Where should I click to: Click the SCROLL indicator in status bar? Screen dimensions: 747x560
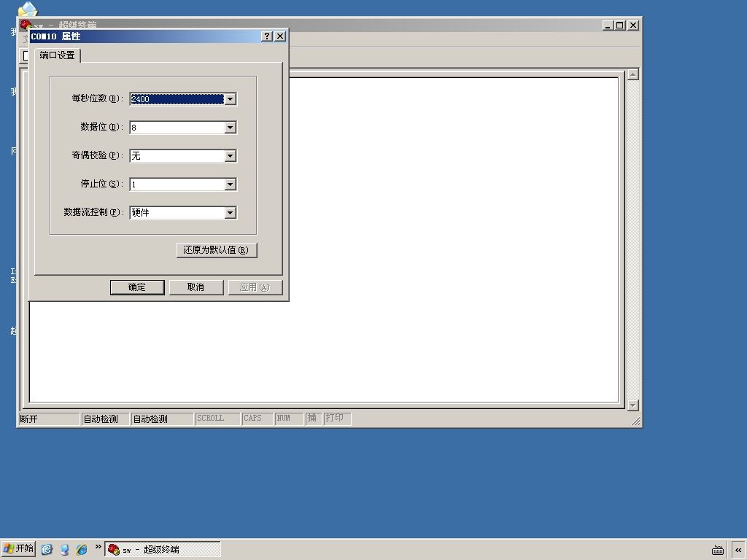point(217,419)
